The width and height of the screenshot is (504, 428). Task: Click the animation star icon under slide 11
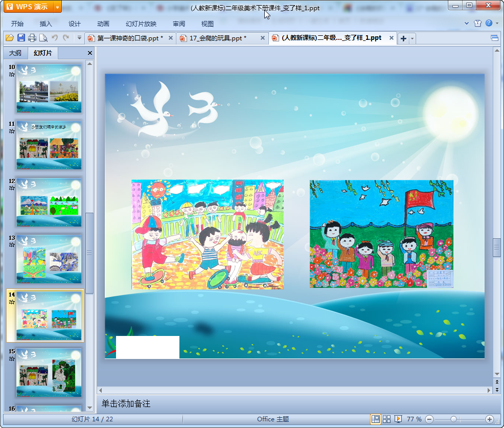coord(12,131)
